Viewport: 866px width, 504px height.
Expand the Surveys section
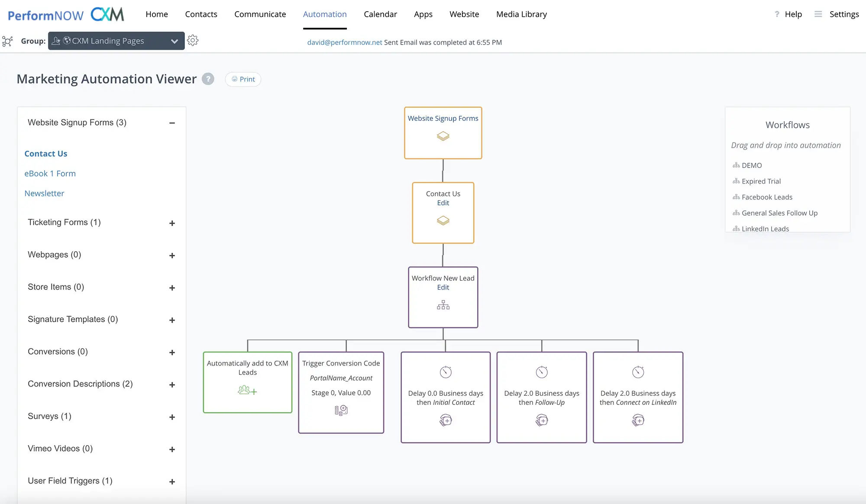[172, 417]
